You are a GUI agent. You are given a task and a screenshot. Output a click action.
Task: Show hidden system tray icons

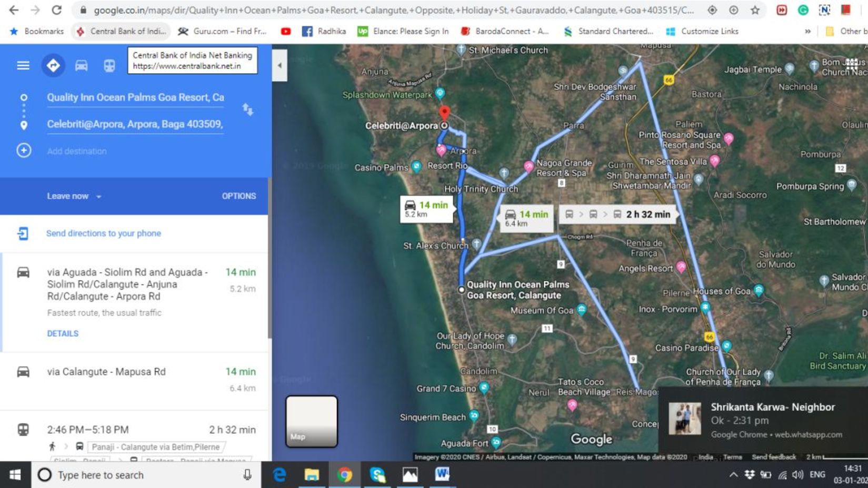point(733,475)
